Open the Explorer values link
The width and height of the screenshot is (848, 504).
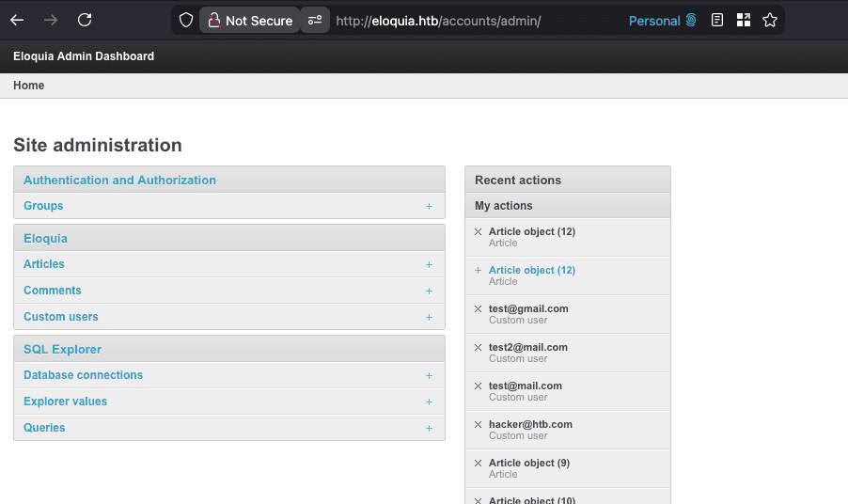click(65, 402)
